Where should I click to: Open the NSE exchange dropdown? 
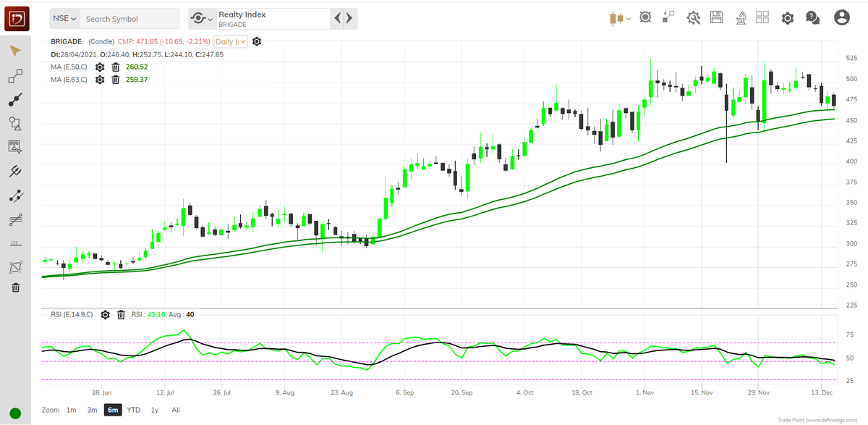tap(64, 17)
